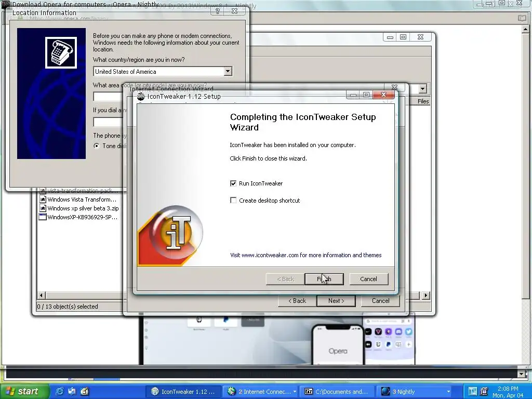Click left arrow of file manager horizontal scrollbar

point(42,295)
